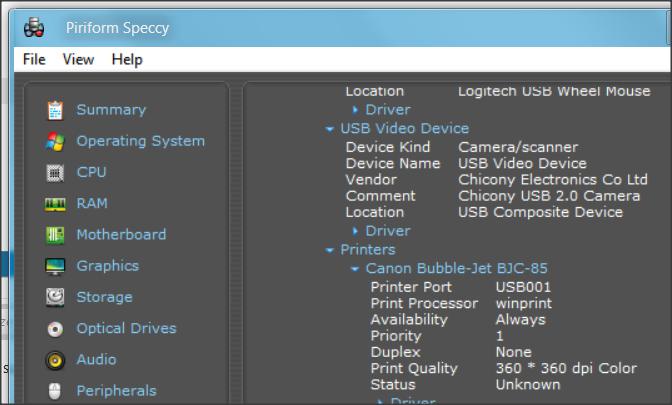The image size is (672, 405).
Task: Open the File menu
Action: pos(34,59)
